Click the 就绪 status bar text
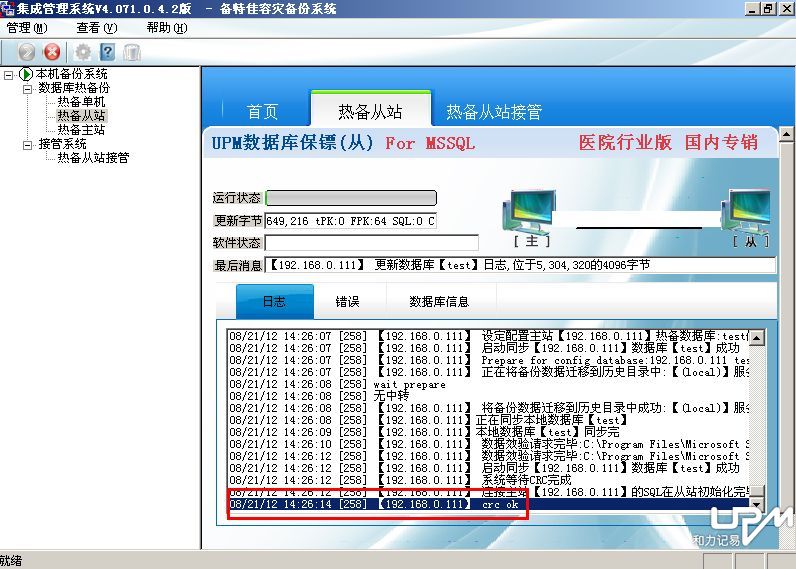Image resolution: width=796 pixels, height=569 pixels. click(x=11, y=561)
